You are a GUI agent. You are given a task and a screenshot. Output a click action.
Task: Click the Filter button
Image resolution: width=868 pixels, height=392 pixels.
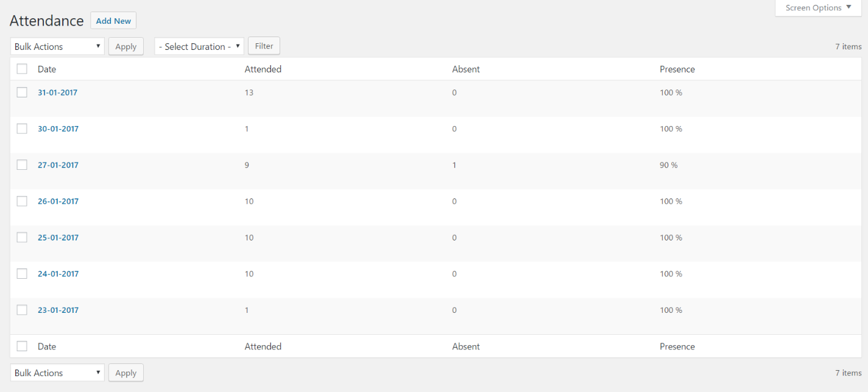point(264,46)
